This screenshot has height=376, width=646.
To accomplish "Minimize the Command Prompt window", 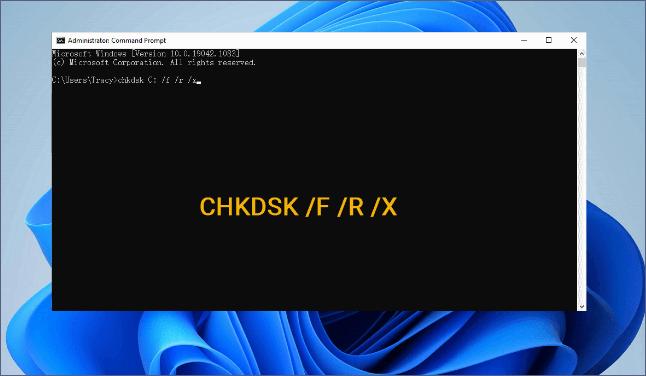I will tap(524, 40).
